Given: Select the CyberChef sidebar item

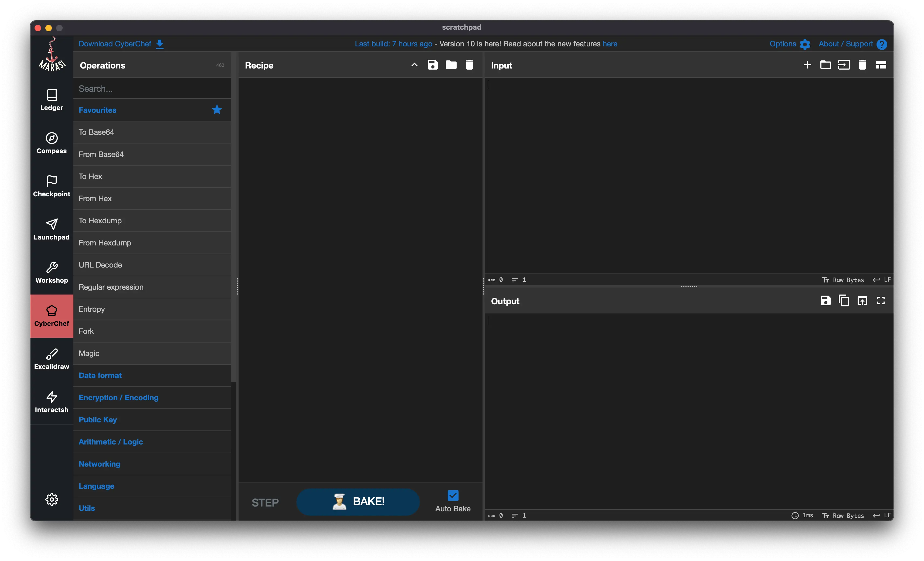Looking at the screenshot, I should pos(51,316).
